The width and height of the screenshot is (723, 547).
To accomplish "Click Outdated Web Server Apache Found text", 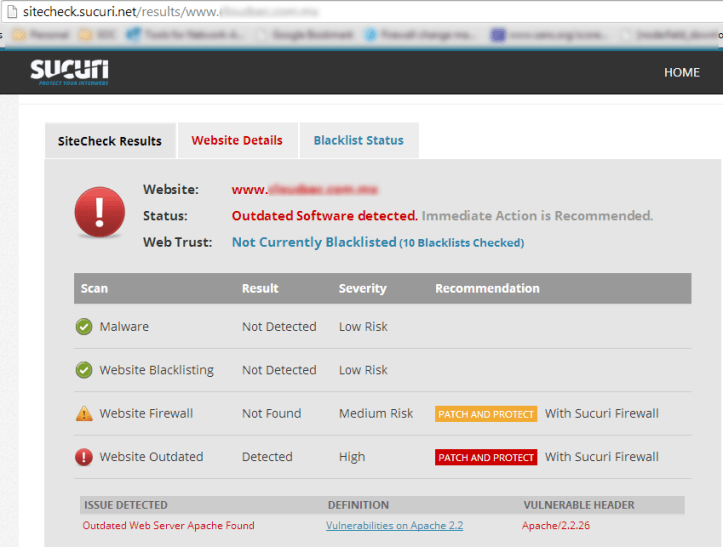I will point(168,525).
